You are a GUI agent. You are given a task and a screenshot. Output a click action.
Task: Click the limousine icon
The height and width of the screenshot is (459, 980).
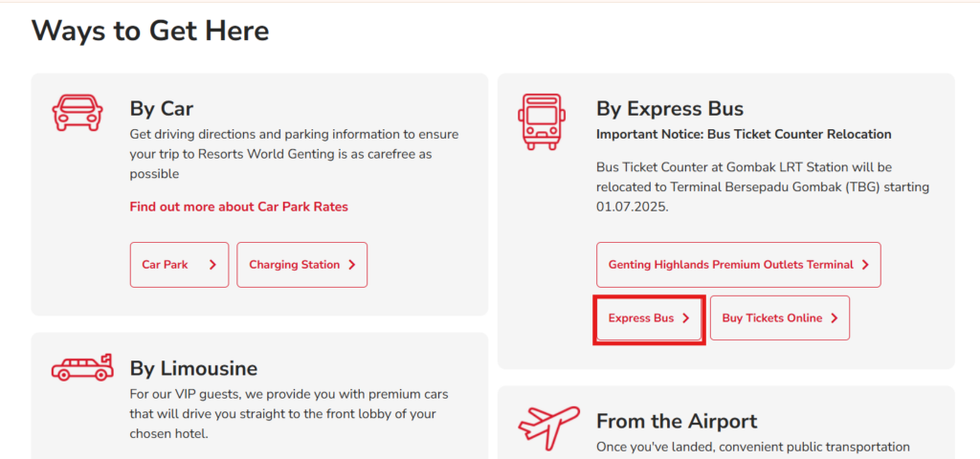click(82, 367)
